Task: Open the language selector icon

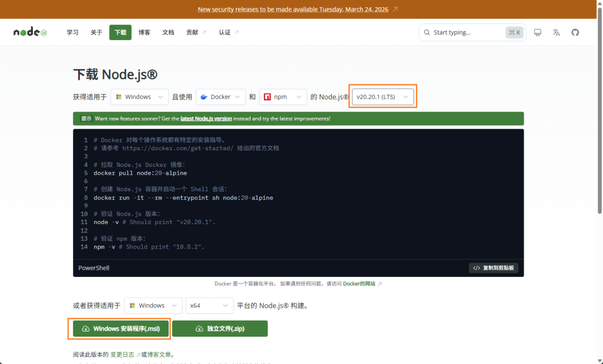Action: pyautogui.click(x=556, y=32)
